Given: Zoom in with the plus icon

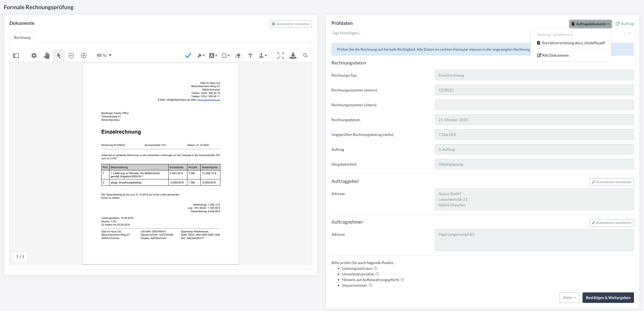Looking at the screenshot, I should 84,56.
